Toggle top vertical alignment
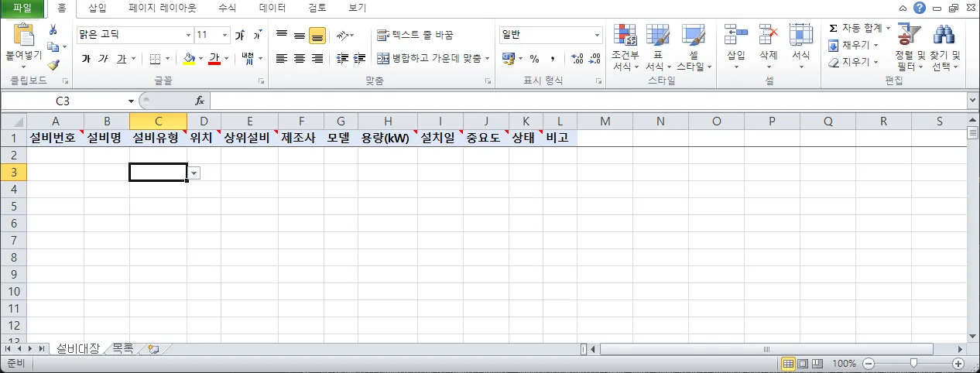The image size is (980, 373). [282, 36]
